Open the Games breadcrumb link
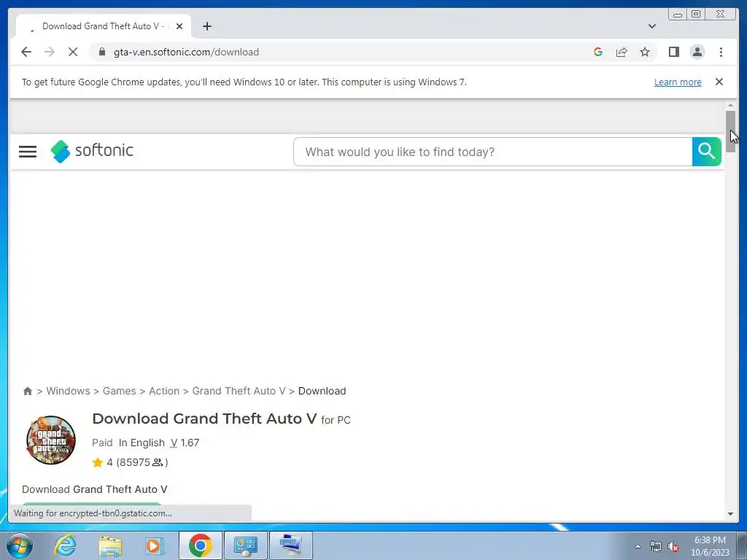This screenshot has width=747, height=560. 119,391
